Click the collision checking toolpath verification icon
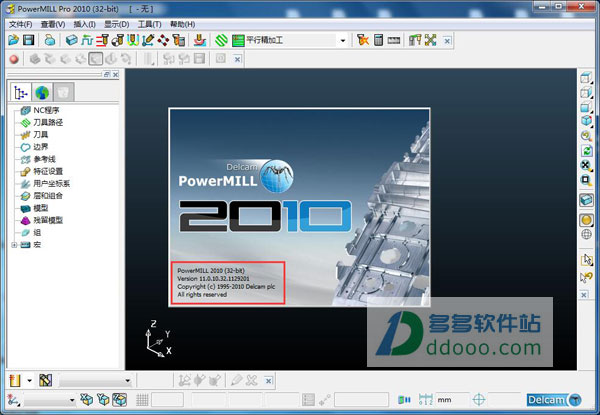The image size is (600, 415). pos(362,40)
